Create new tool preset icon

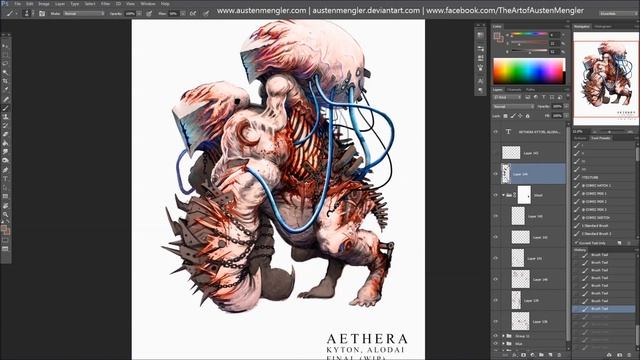coord(619,243)
